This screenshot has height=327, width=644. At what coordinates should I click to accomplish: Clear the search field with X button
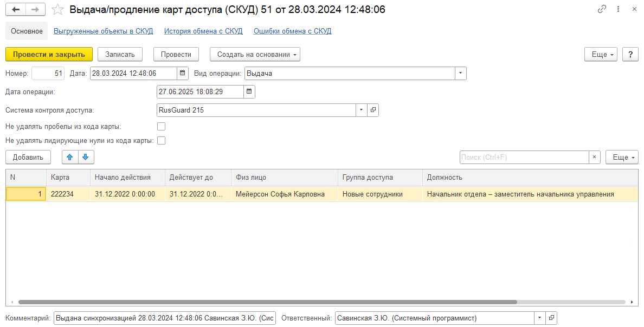pos(594,157)
